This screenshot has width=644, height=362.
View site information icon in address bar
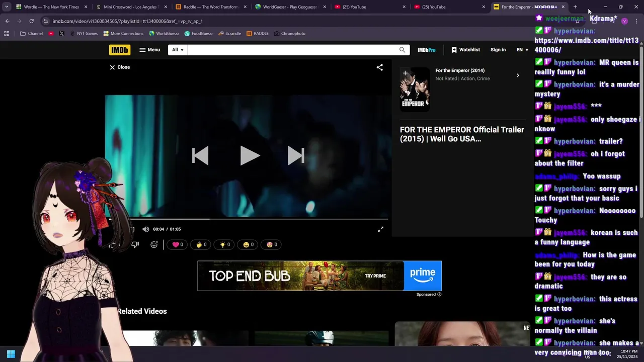46,21
